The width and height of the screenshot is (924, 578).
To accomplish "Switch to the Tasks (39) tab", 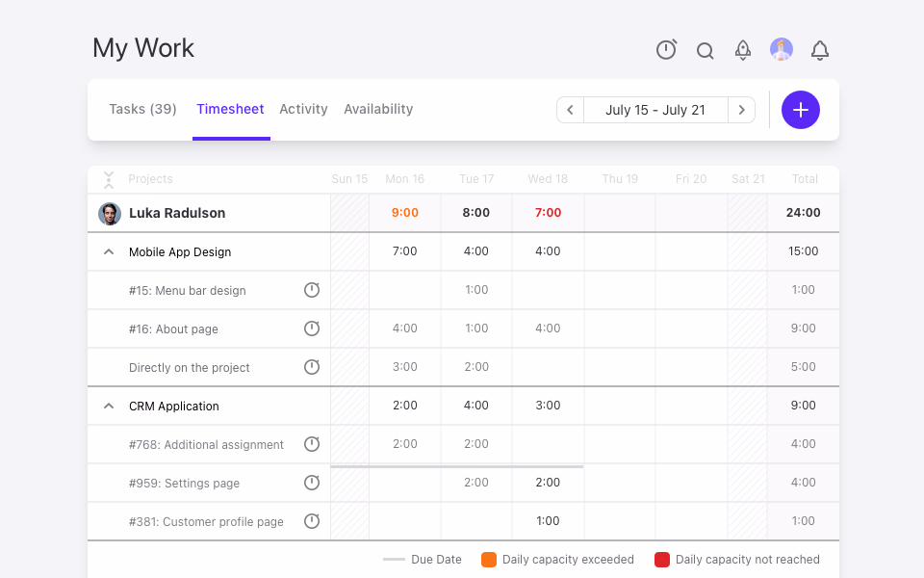I will pos(142,109).
